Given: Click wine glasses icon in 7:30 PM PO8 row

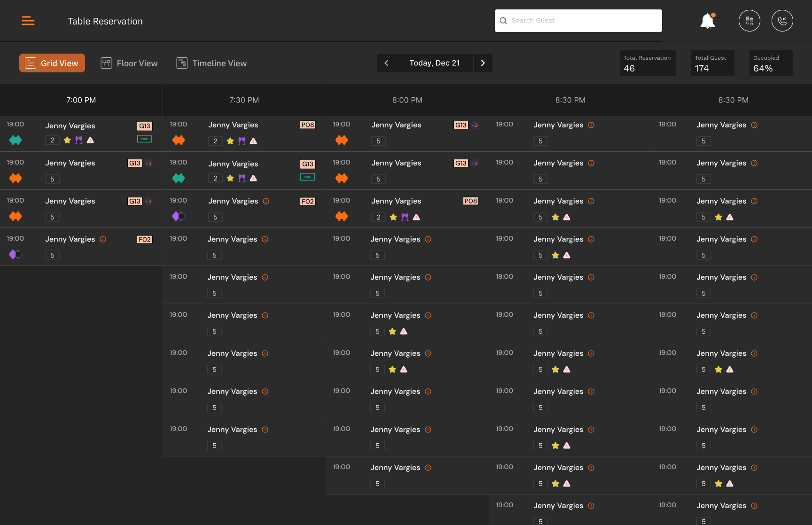Looking at the screenshot, I should point(242,141).
